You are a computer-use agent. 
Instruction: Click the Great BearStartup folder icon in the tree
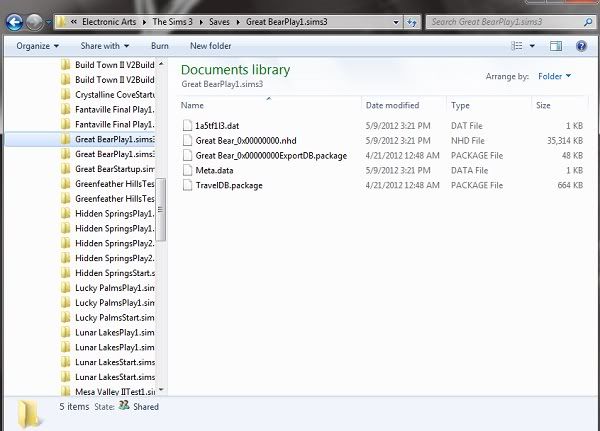pyautogui.click(x=65, y=169)
